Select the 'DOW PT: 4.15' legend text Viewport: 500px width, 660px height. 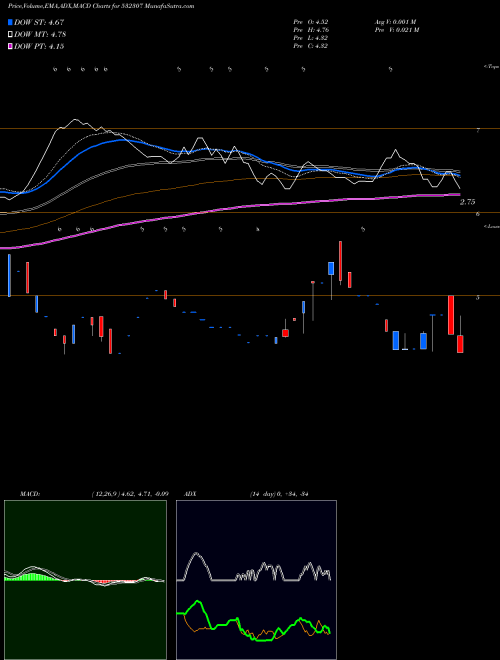[x=39, y=47]
